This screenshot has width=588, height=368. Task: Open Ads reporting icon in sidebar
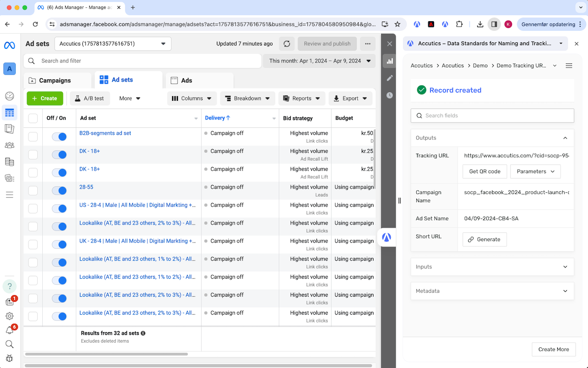[x=10, y=129]
